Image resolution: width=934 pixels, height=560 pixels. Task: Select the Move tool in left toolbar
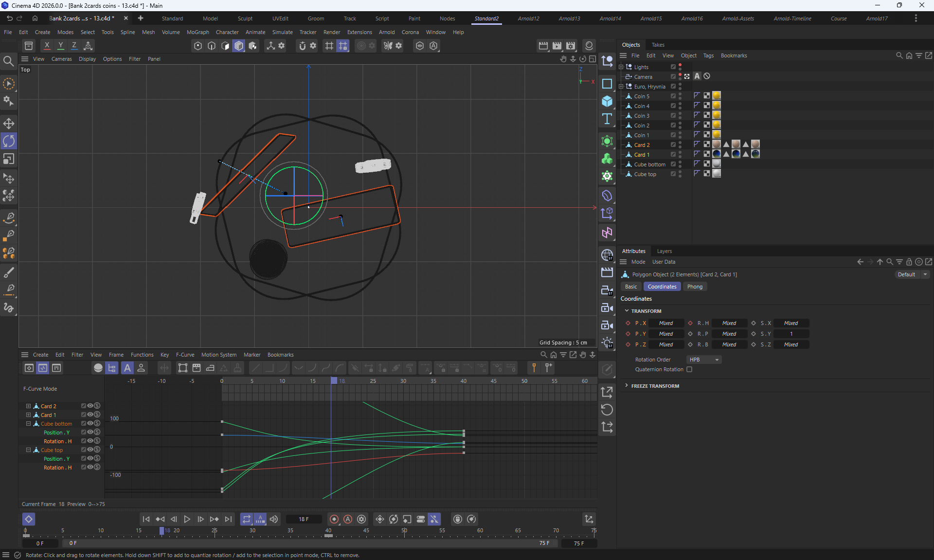(x=9, y=123)
